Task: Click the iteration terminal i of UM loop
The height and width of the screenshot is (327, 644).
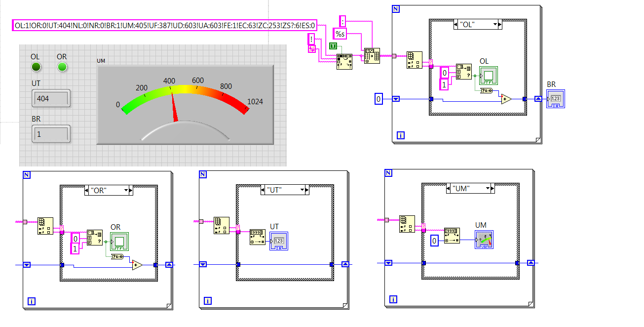Action: (393, 299)
